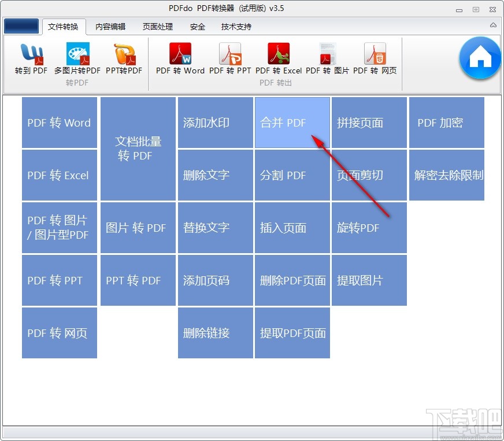Click the 旋转PDF tile
This screenshot has width=504, height=441.
pos(369,228)
